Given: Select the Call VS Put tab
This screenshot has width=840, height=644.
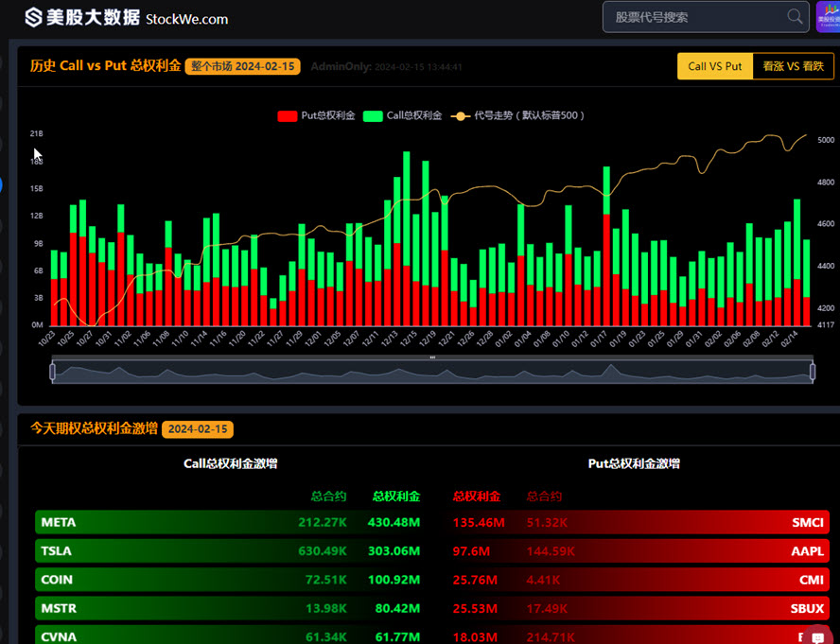Looking at the screenshot, I should [x=714, y=66].
